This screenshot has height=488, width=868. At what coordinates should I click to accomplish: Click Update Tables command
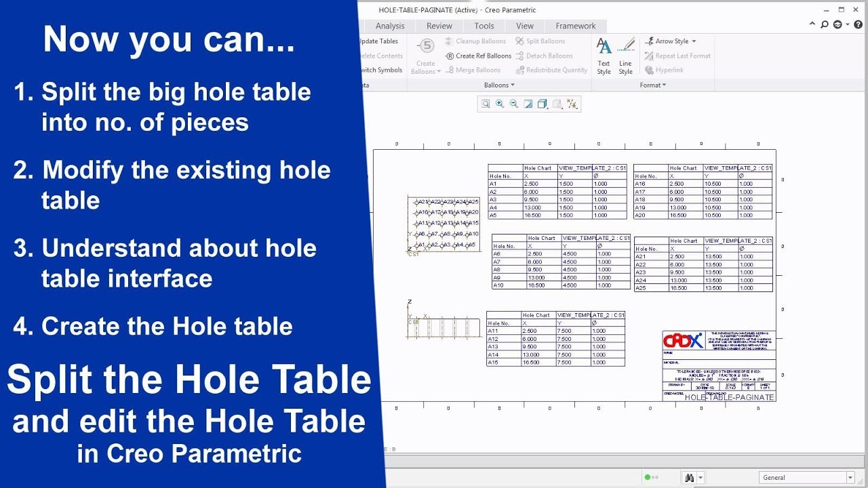coord(378,41)
